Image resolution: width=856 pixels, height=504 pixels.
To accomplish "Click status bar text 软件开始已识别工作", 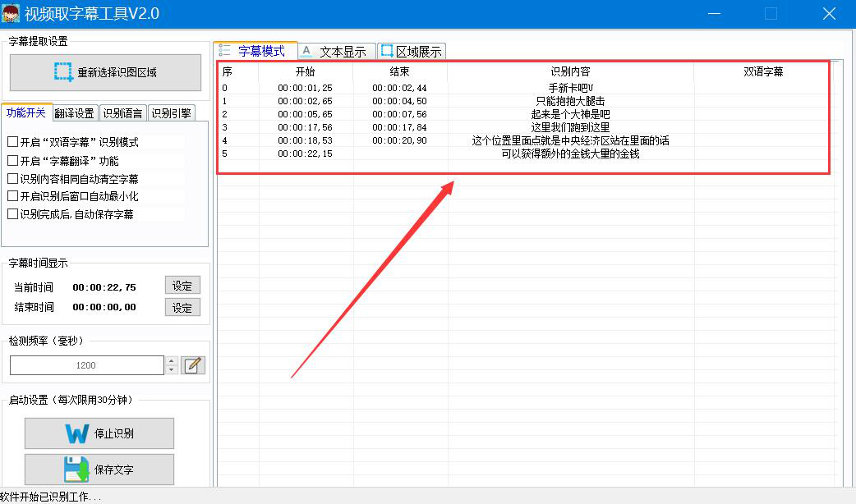I will [50, 497].
